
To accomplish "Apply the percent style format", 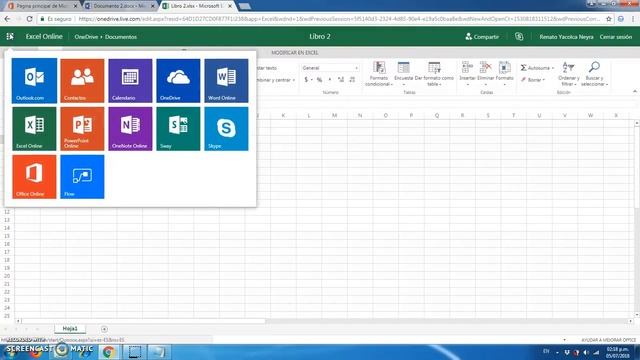I will pyautogui.click(x=319, y=80).
